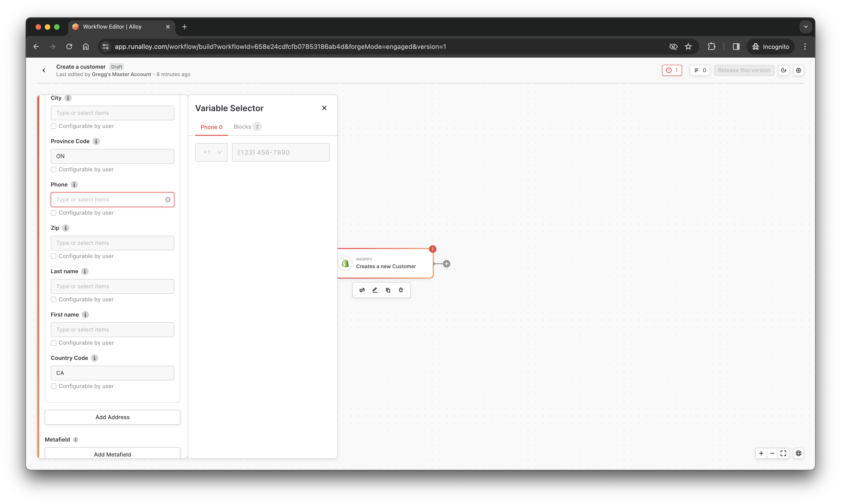The width and height of the screenshot is (841, 504).
Task: Toggle Configurable by user for Zip
Action: coord(53,256)
